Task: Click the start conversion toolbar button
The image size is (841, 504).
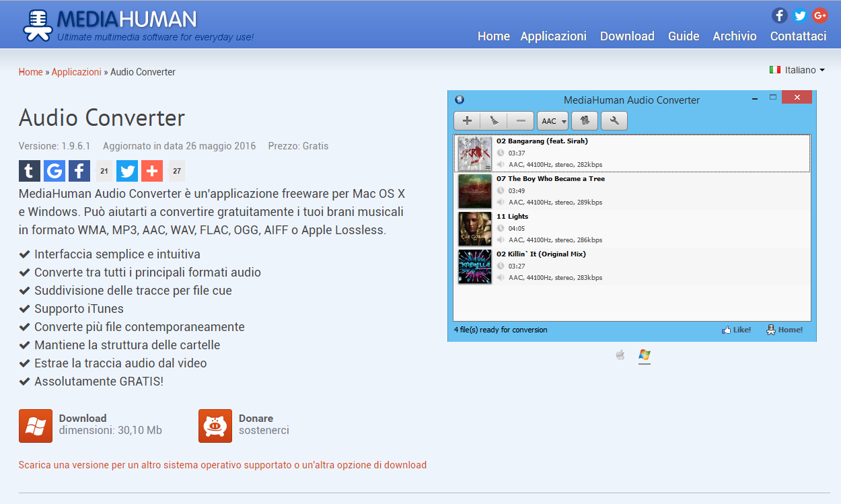Action: (585, 121)
